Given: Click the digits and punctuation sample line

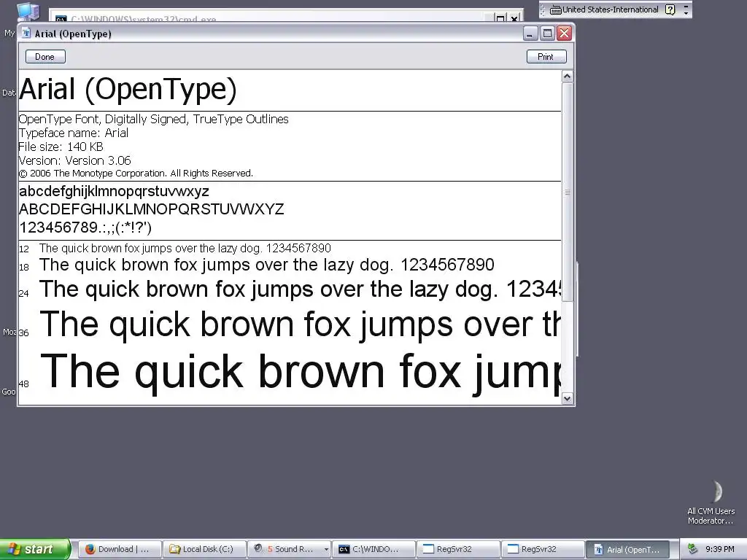Looking at the screenshot, I should (x=85, y=227).
